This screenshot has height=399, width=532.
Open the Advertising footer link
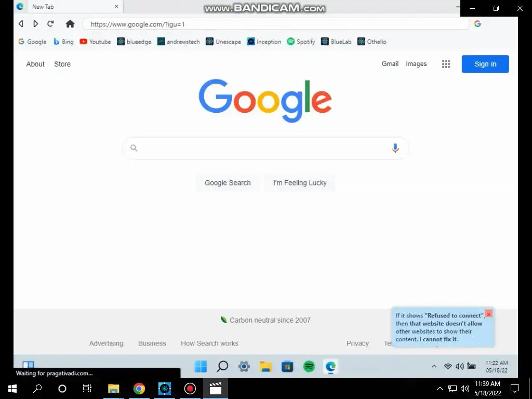click(106, 343)
